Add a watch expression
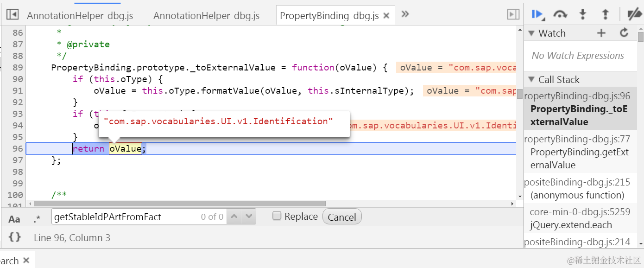This screenshot has width=644, height=268. coord(601,33)
